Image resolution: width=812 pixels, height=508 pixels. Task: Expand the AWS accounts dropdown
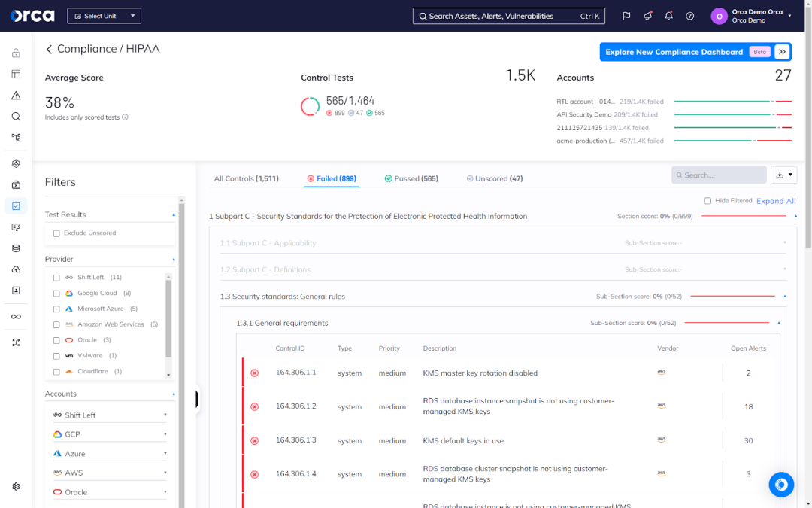[110, 473]
